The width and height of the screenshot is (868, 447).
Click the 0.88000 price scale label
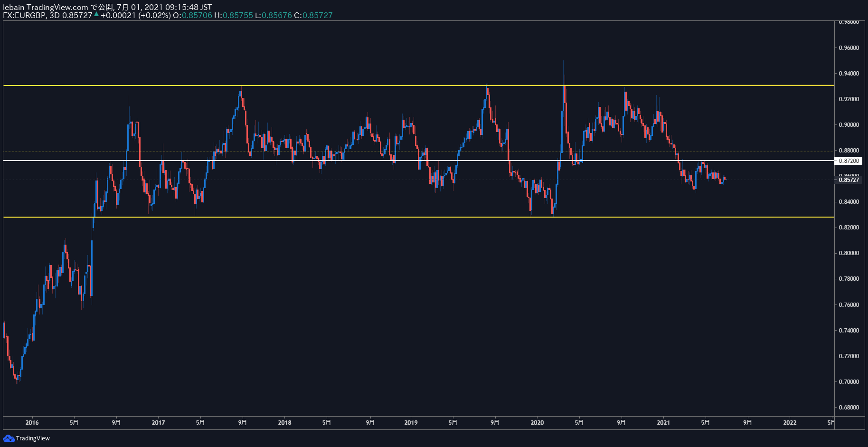[849, 151]
